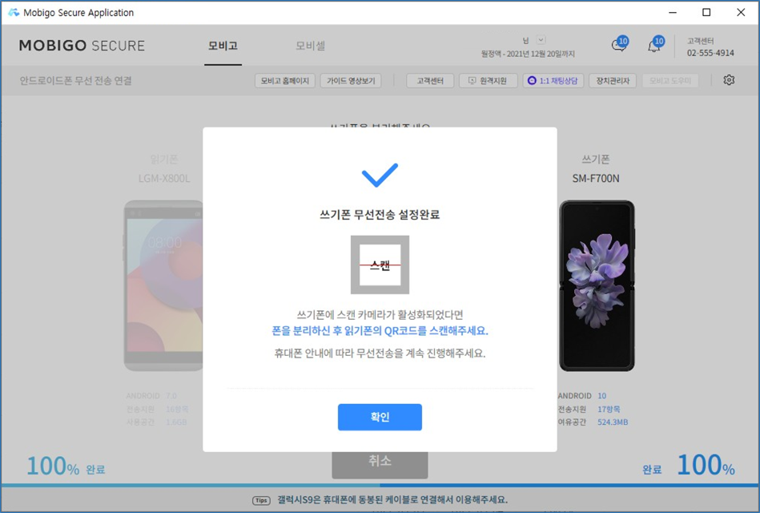Click the 17항목 transfer support value
The image size is (760, 513).
click(x=608, y=409)
